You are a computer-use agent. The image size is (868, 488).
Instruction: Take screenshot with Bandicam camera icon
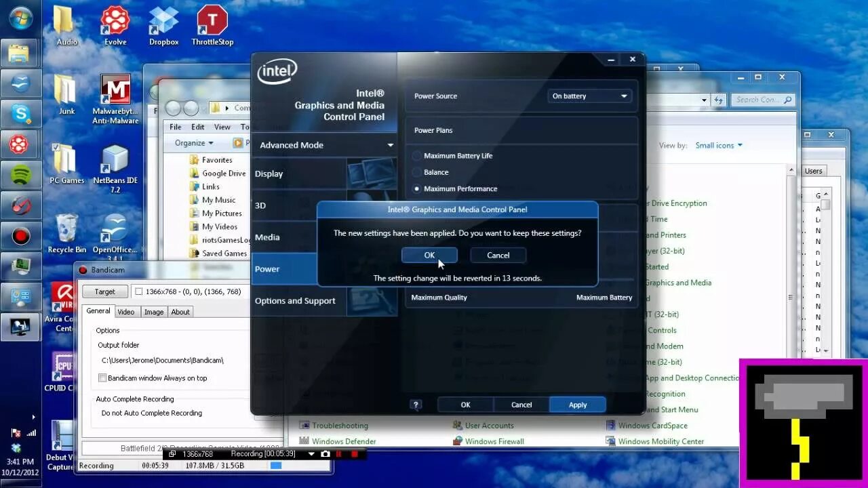point(325,453)
